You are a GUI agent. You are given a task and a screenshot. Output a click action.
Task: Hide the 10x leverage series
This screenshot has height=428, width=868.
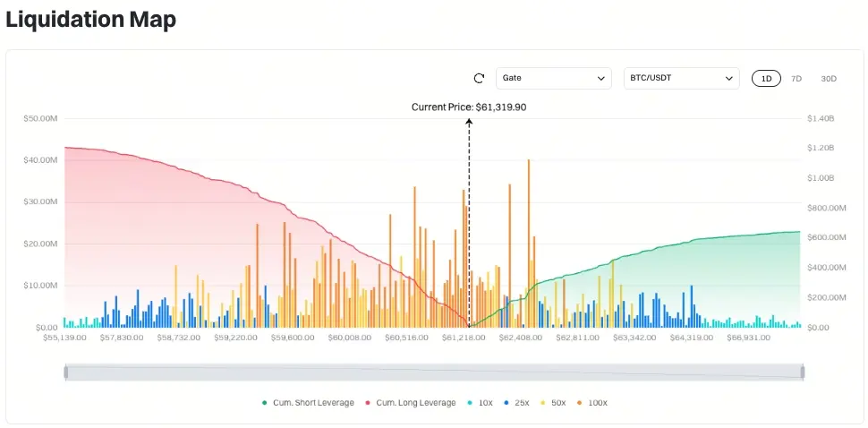480,403
